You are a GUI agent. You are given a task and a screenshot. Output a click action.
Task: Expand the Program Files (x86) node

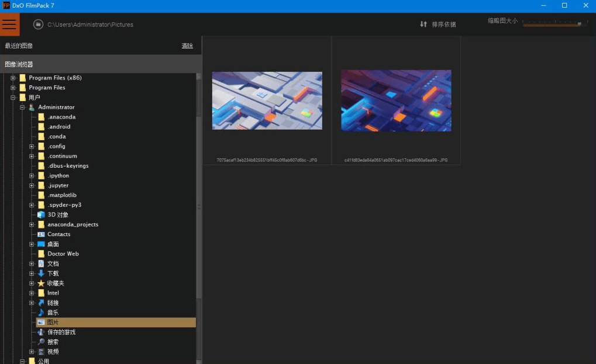pos(13,78)
